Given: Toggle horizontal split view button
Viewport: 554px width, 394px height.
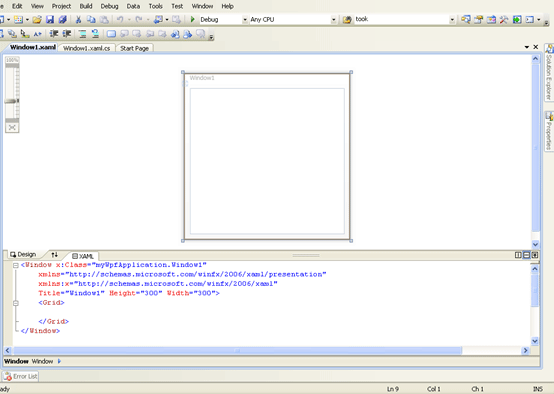Looking at the screenshot, I should pyautogui.click(x=526, y=255).
